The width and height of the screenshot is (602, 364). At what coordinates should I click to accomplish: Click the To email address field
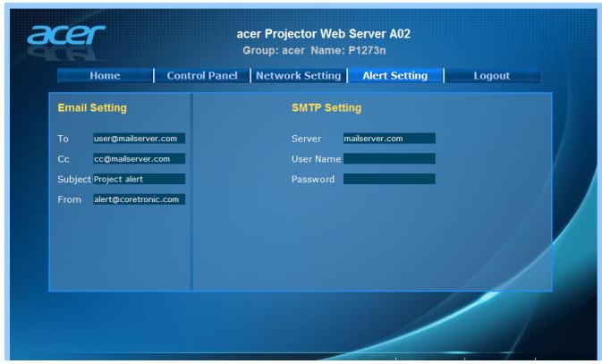(139, 139)
